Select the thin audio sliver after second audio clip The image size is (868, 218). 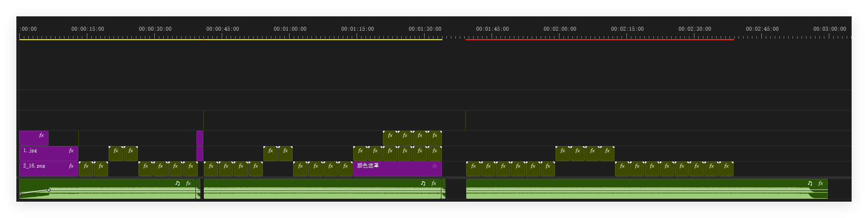pos(443,189)
